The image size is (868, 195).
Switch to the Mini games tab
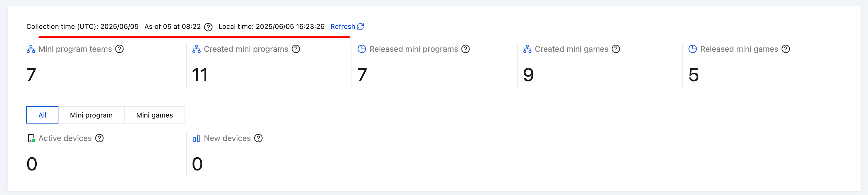154,115
